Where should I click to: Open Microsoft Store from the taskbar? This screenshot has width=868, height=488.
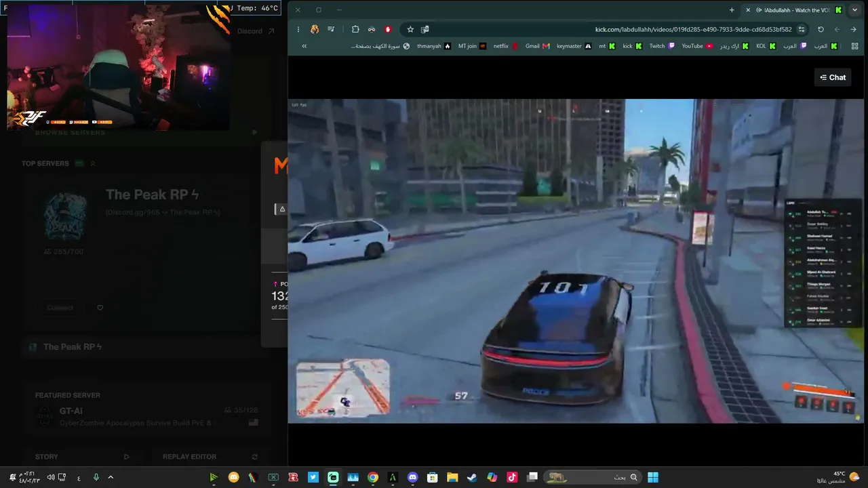click(433, 477)
